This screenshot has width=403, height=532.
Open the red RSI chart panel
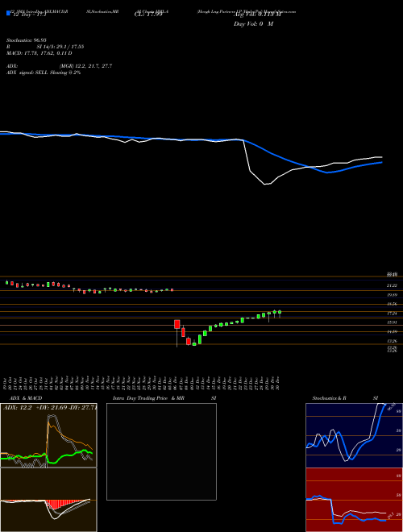click(354, 500)
